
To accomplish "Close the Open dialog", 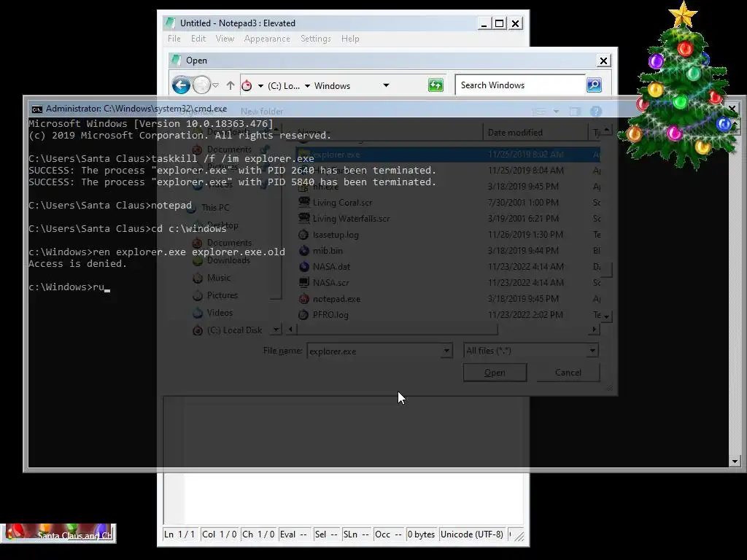I will coord(603,61).
